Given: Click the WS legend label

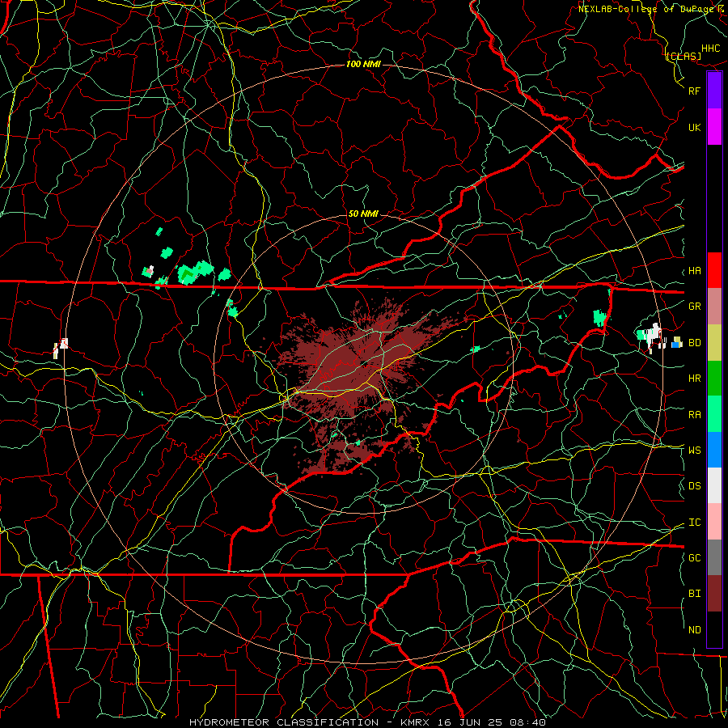Looking at the screenshot, I should (695, 450).
